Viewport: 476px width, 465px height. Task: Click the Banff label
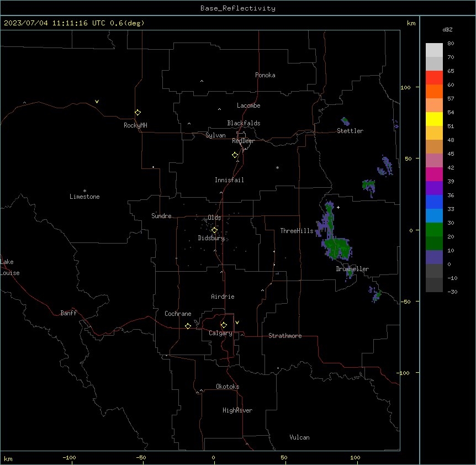click(68, 313)
